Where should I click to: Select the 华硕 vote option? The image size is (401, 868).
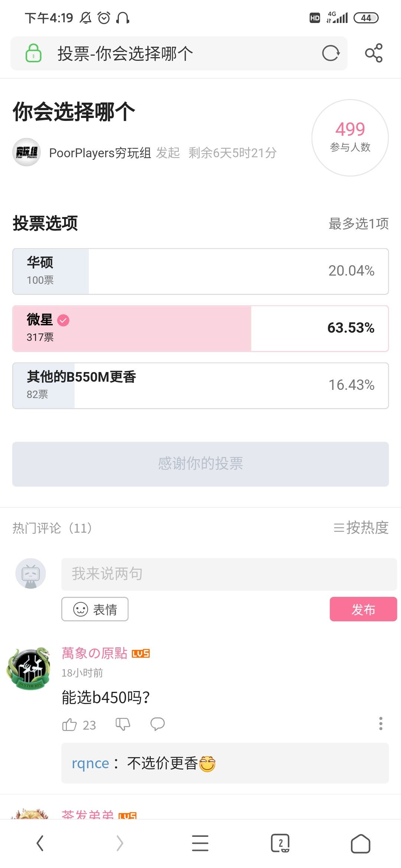pos(200,272)
